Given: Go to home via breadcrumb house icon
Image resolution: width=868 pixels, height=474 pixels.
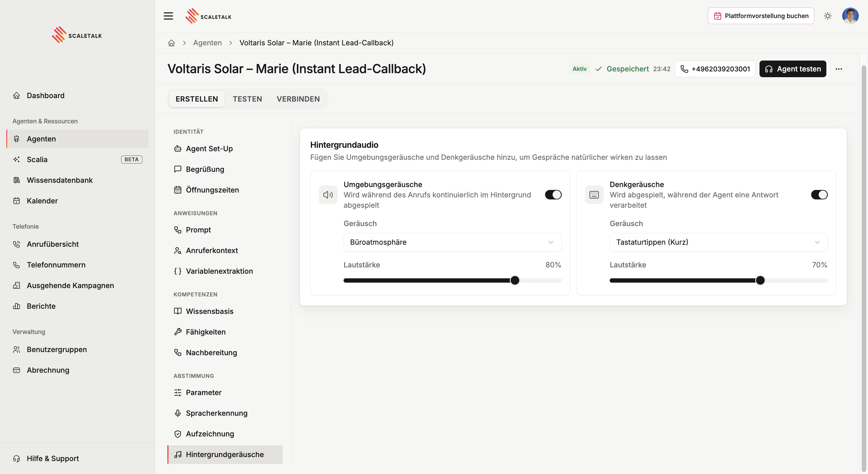Looking at the screenshot, I should pyautogui.click(x=172, y=43).
